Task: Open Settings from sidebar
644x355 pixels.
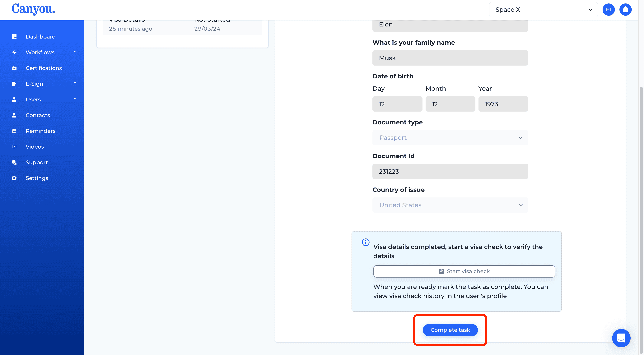Action: coord(37,178)
